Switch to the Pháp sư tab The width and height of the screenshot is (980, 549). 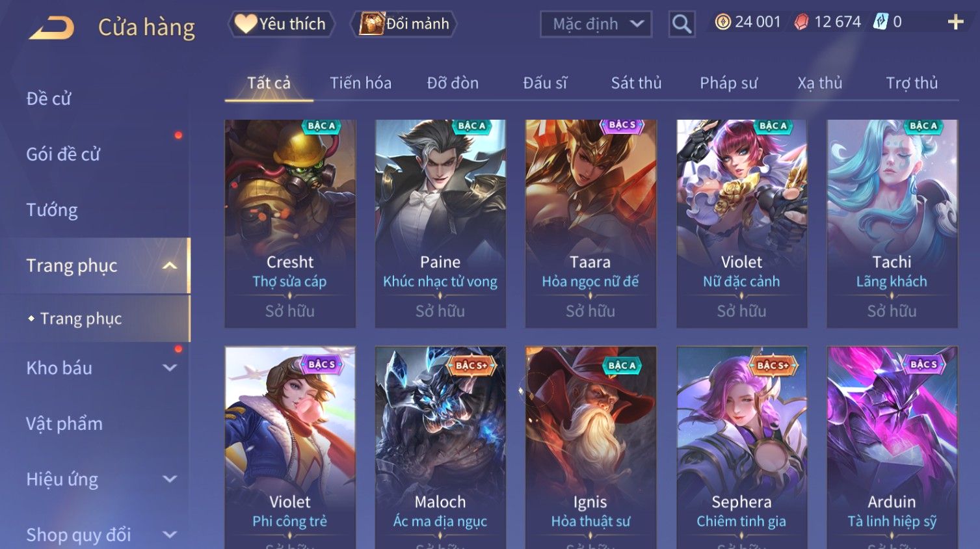[728, 83]
